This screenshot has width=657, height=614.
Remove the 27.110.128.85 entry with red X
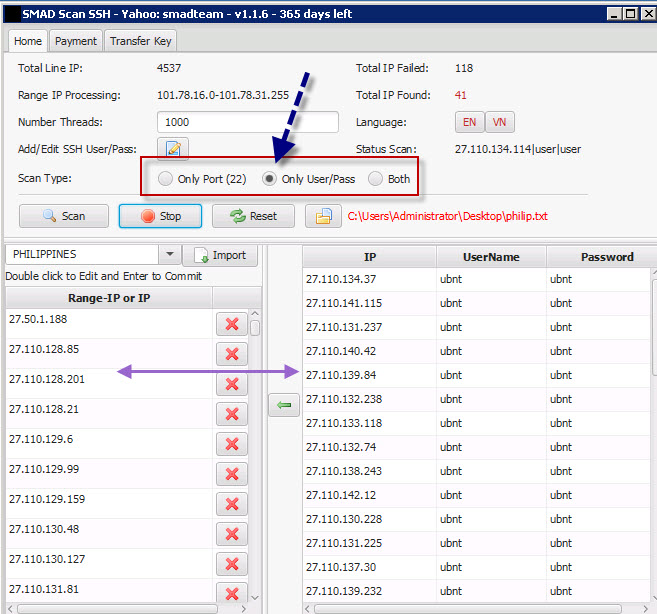click(231, 354)
